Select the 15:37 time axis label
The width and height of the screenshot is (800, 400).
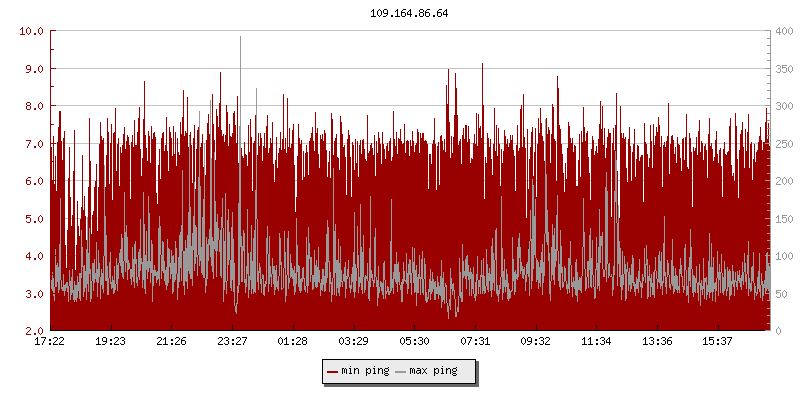click(x=717, y=341)
